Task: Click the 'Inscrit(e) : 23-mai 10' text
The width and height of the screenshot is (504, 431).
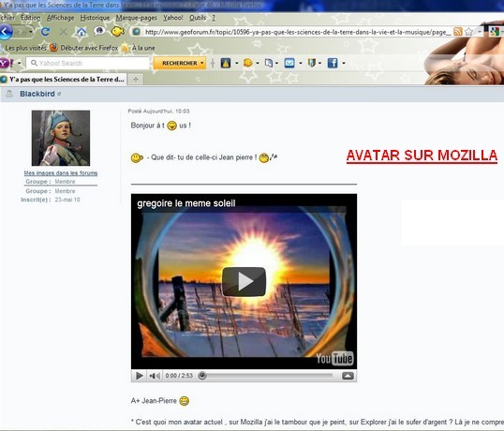Action: tap(51, 200)
